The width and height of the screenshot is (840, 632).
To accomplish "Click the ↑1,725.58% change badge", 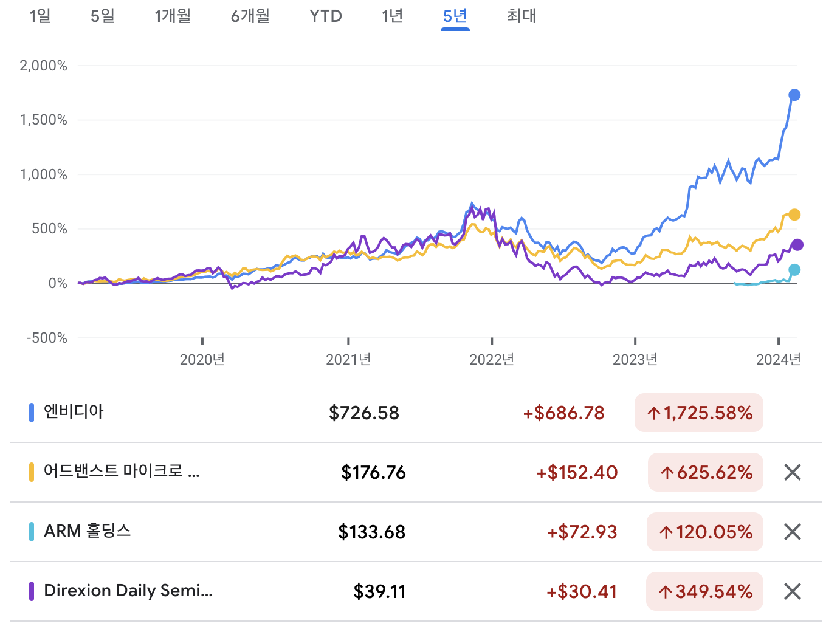I will point(699,413).
